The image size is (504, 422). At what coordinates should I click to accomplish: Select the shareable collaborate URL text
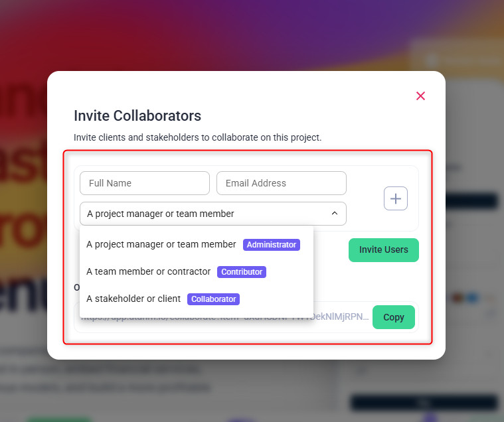[x=341, y=317]
